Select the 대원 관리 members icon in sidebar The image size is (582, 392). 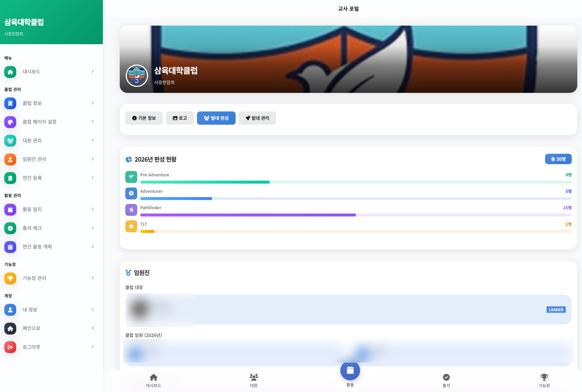point(10,140)
